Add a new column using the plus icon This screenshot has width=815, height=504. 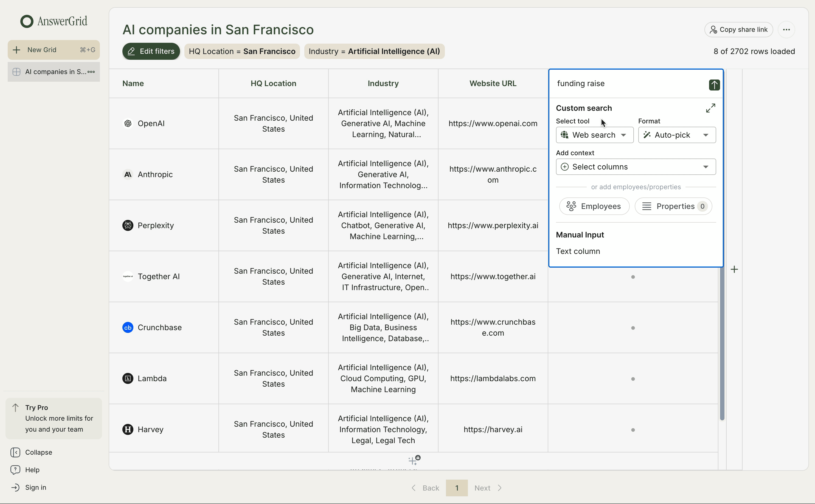click(735, 269)
